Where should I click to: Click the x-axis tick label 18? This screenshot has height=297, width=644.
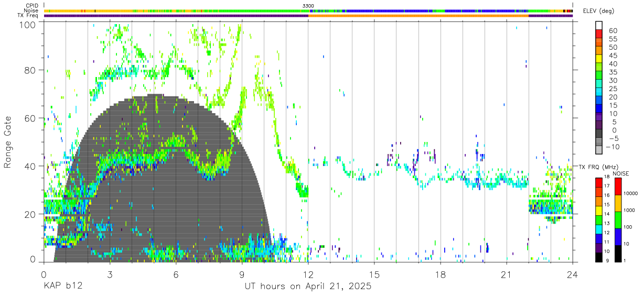click(440, 274)
